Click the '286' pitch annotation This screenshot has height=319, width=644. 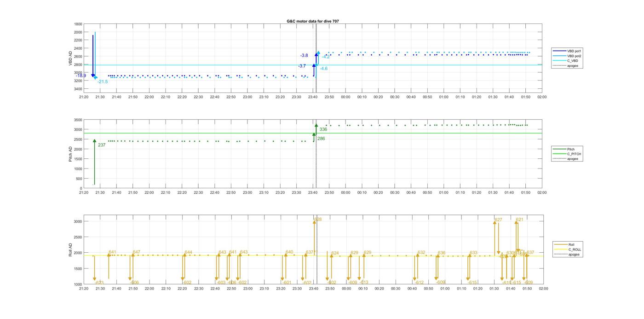coord(321,139)
